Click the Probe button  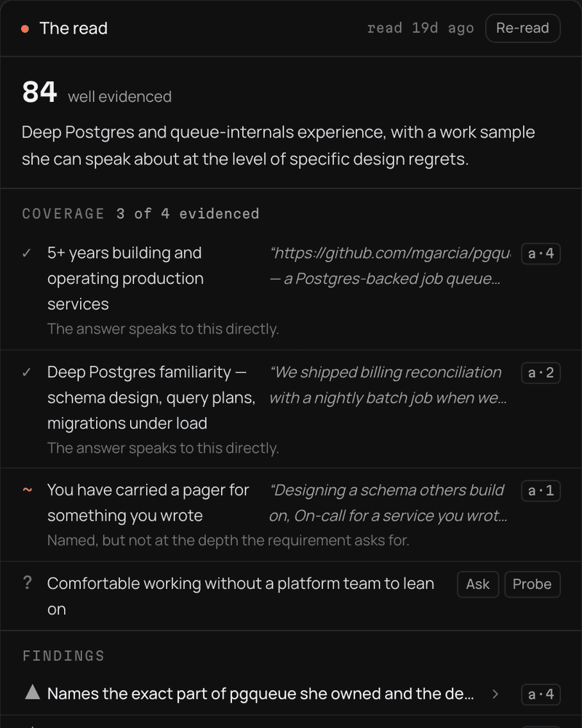(x=533, y=584)
